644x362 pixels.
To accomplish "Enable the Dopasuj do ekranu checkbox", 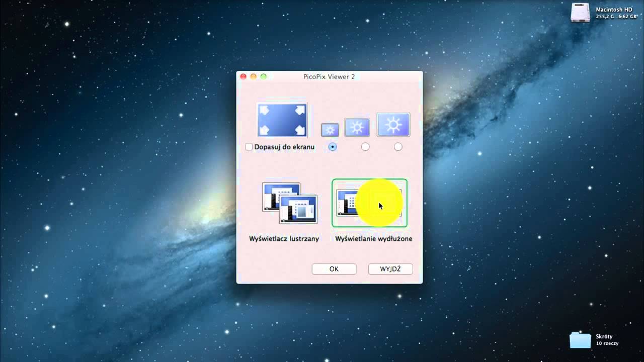I will 249,147.
